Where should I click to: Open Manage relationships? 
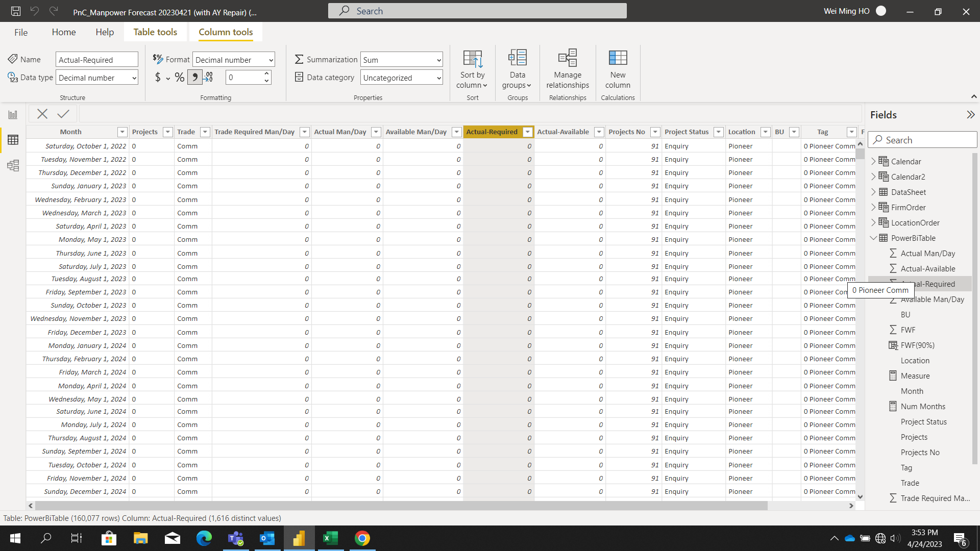(x=568, y=70)
